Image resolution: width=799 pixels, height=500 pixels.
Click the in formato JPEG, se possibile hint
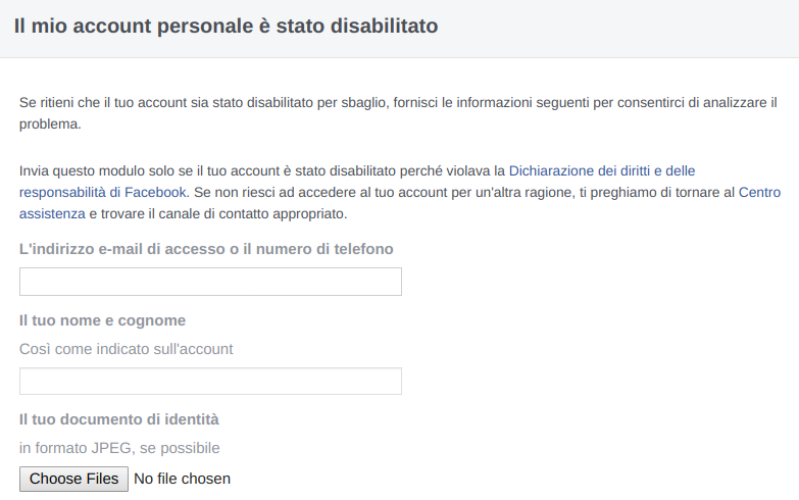click(x=119, y=448)
